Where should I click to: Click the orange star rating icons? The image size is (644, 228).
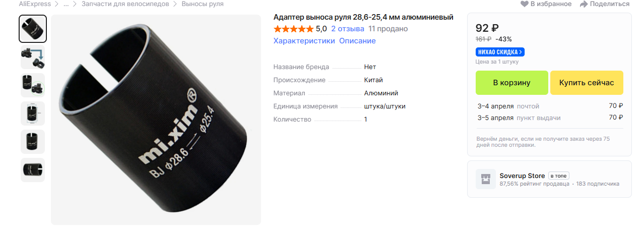click(x=293, y=29)
